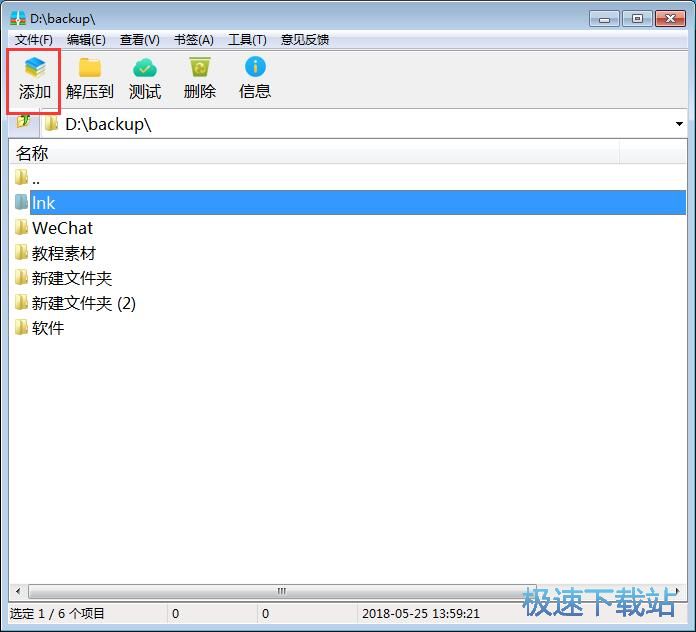Run the 测试 (Test) archive tool

[x=145, y=67]
